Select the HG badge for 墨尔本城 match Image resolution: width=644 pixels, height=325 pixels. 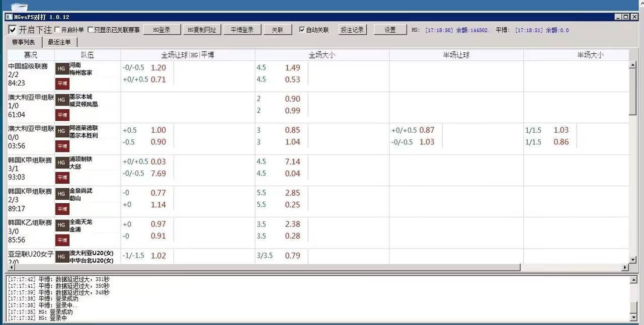(x=62, y=100)
